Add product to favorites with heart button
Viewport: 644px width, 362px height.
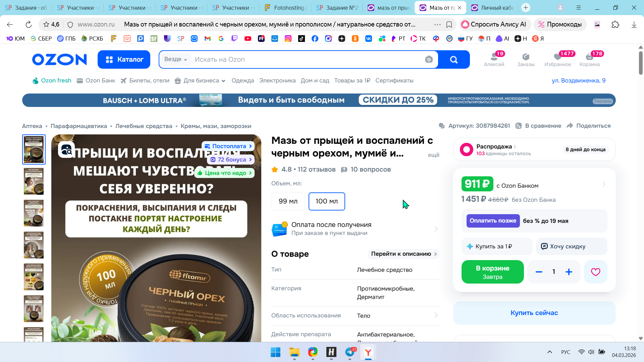[x=595, y=272]
